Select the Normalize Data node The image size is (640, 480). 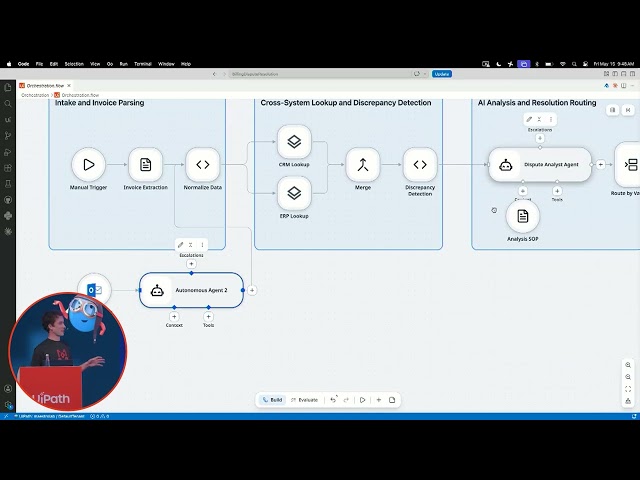coord(203,164)
